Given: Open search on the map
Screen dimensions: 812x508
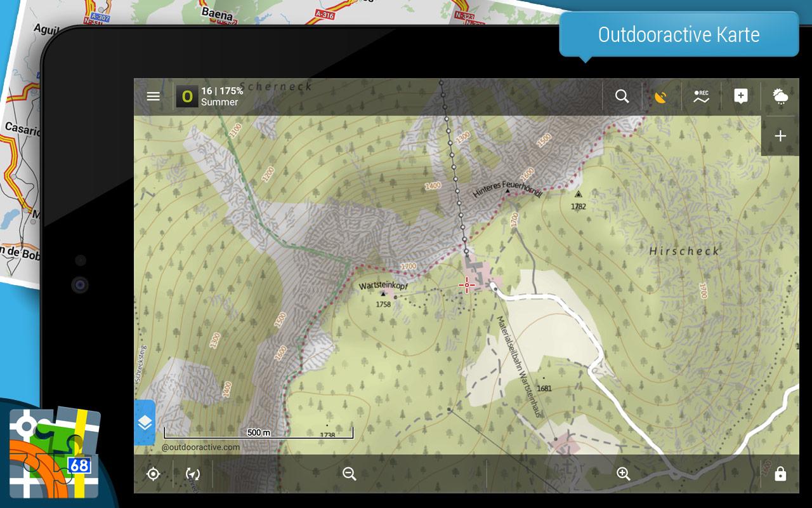Looking at the screenshot, I should 622,97.
